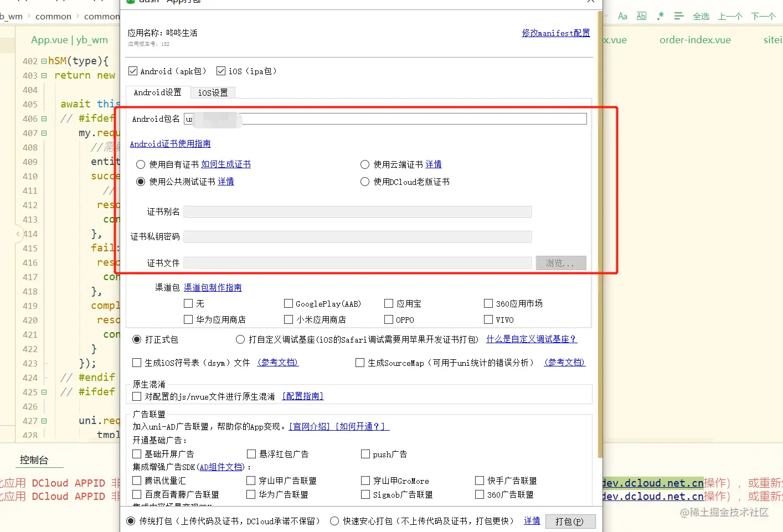
Task: Open the App.vue | yb_wm editor tab
Action: click(70, 40)
